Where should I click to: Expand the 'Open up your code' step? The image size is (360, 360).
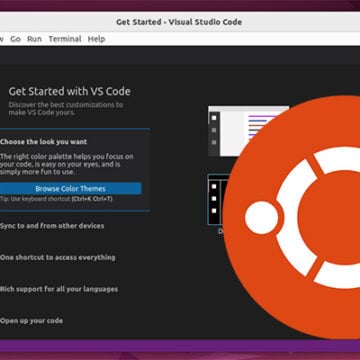32,321
